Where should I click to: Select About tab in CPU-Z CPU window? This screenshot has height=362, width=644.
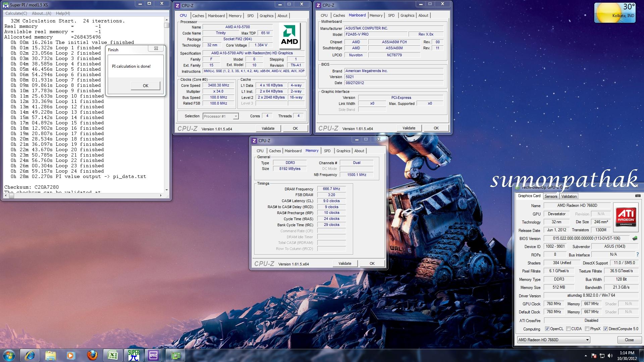282,16
